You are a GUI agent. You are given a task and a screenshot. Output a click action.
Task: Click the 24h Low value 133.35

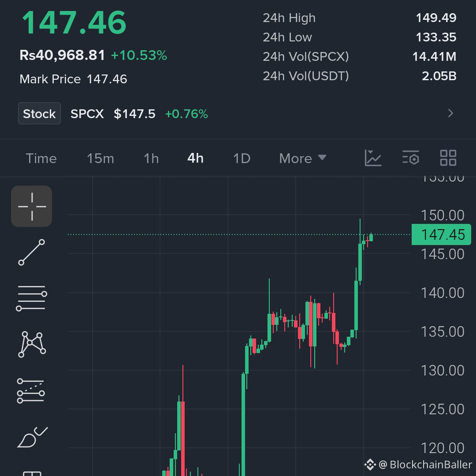(436, 37)
